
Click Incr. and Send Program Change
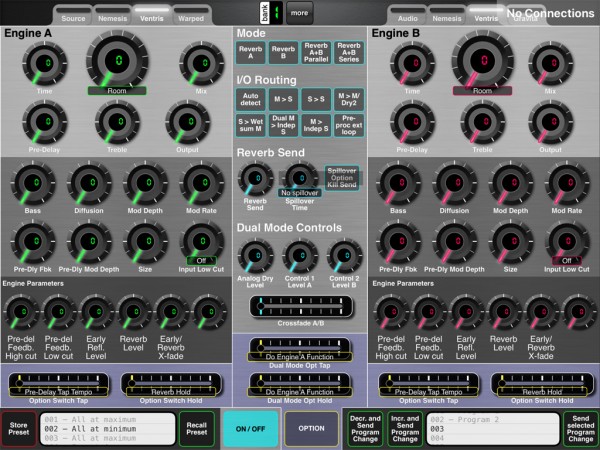pyautogui.click(x=405, y=429)
